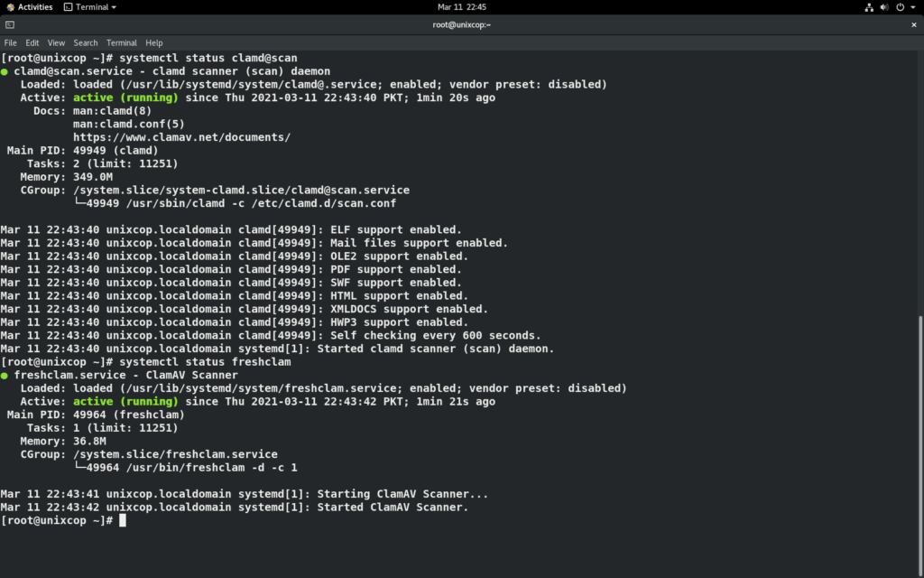Click the terminal scrollbar thumb
The height and width of the screenshot is (578, 924).
(920, 447)
